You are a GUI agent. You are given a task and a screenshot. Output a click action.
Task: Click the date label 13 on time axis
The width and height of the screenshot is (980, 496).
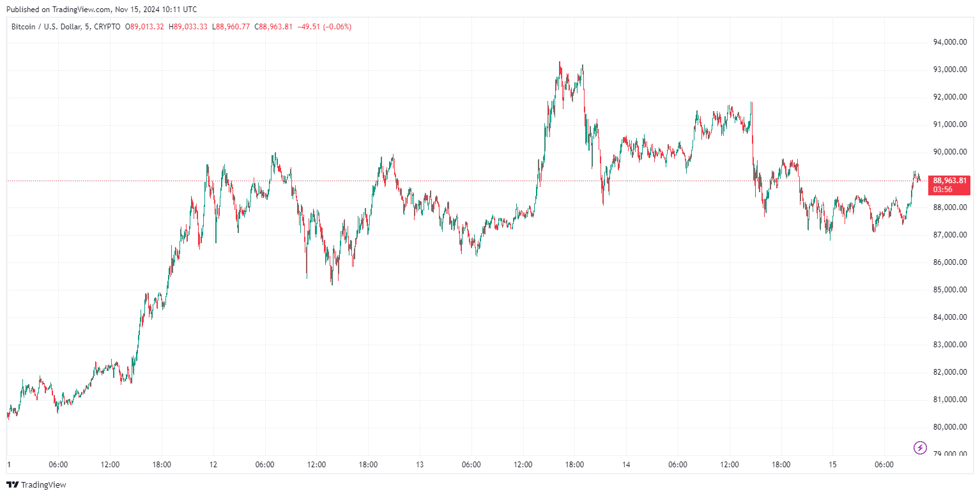420,465
